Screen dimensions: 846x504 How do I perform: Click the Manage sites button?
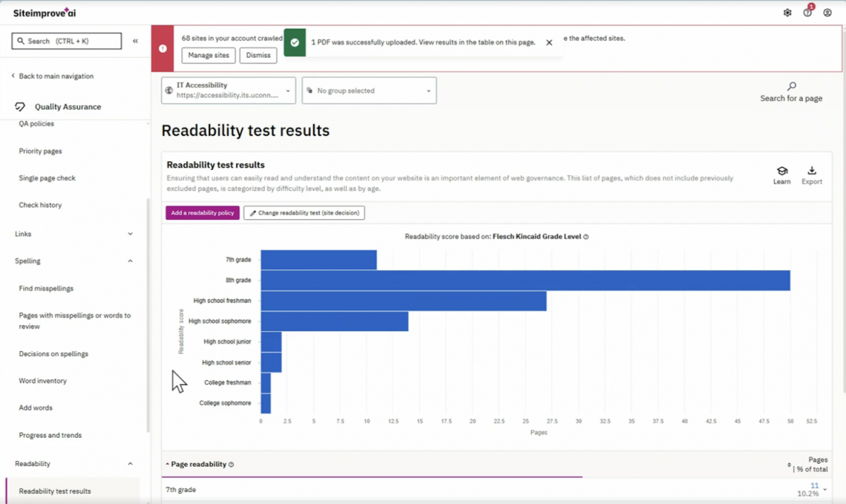coord(209,55)
